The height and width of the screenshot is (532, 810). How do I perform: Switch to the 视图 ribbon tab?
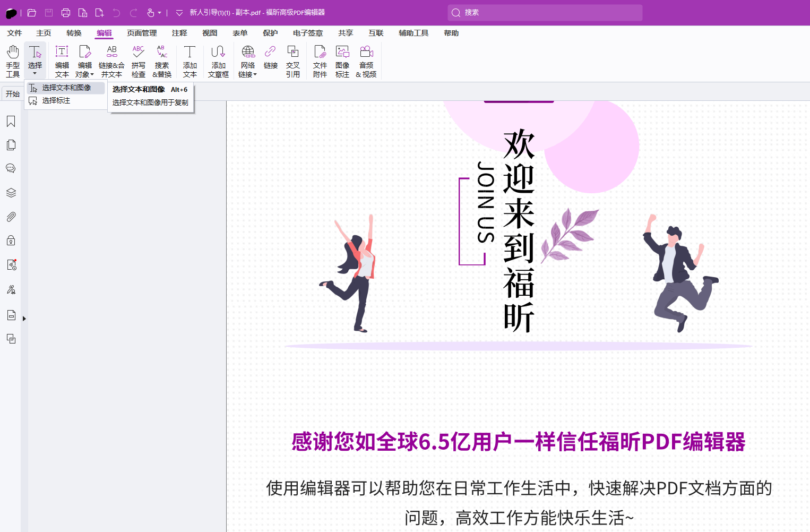[210, 33]
